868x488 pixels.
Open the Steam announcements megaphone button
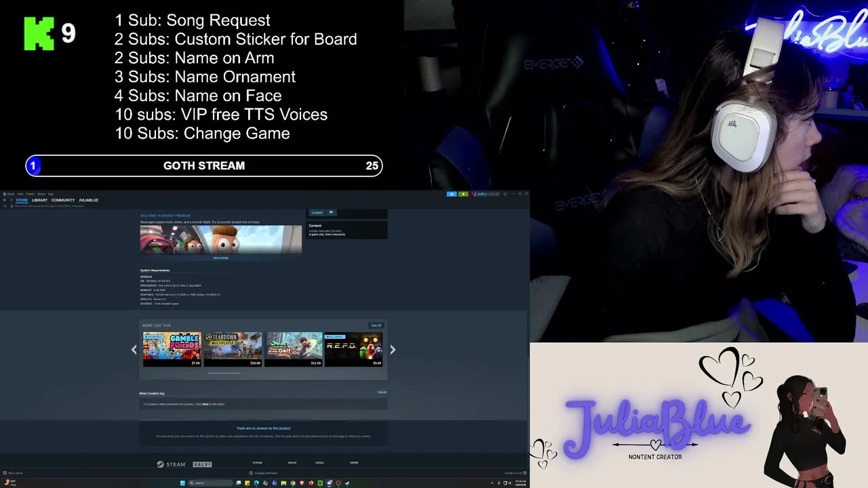452,194
